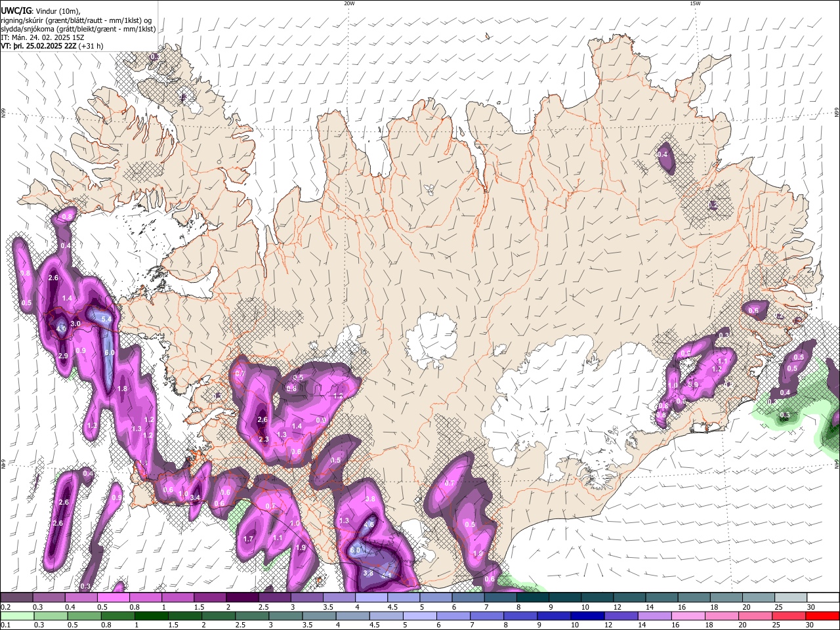
Task: Select the pink upper legend swatch labeled 0.5
Action: point(113,598)
